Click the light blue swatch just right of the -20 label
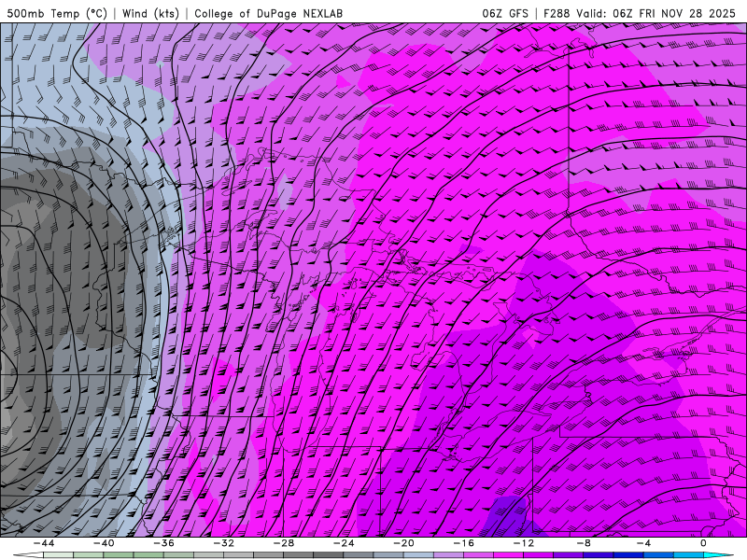 point(418,555)
